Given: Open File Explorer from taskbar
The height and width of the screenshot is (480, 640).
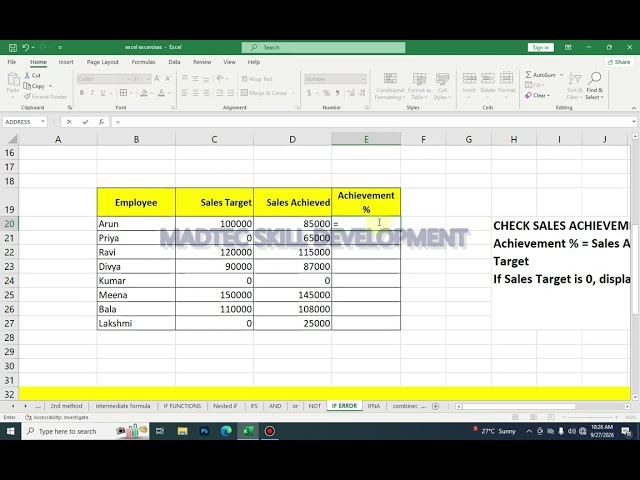Looking at the screenshot, I should click(182, 431).
